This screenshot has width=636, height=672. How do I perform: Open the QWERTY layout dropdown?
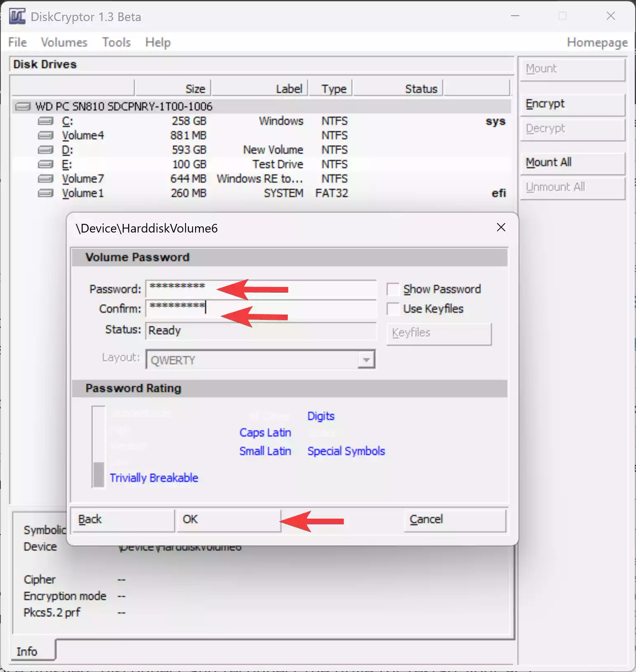pyautogui.click(x=366, y=360)
